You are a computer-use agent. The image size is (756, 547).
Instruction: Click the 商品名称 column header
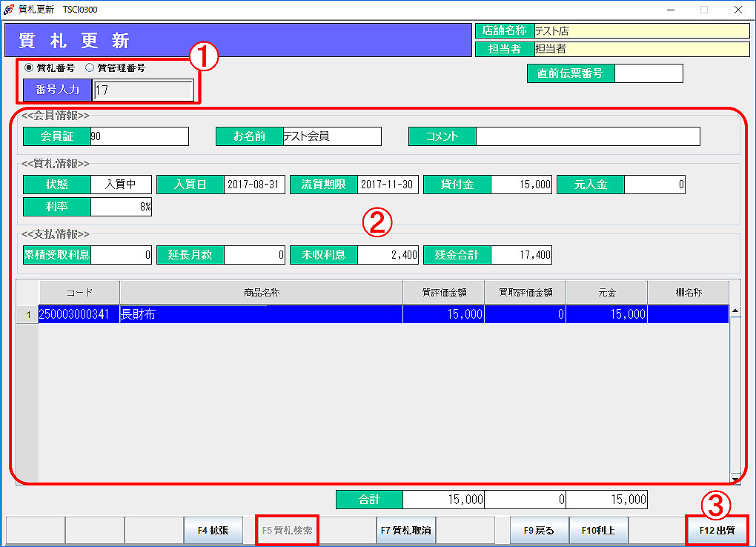click(261, 292)
